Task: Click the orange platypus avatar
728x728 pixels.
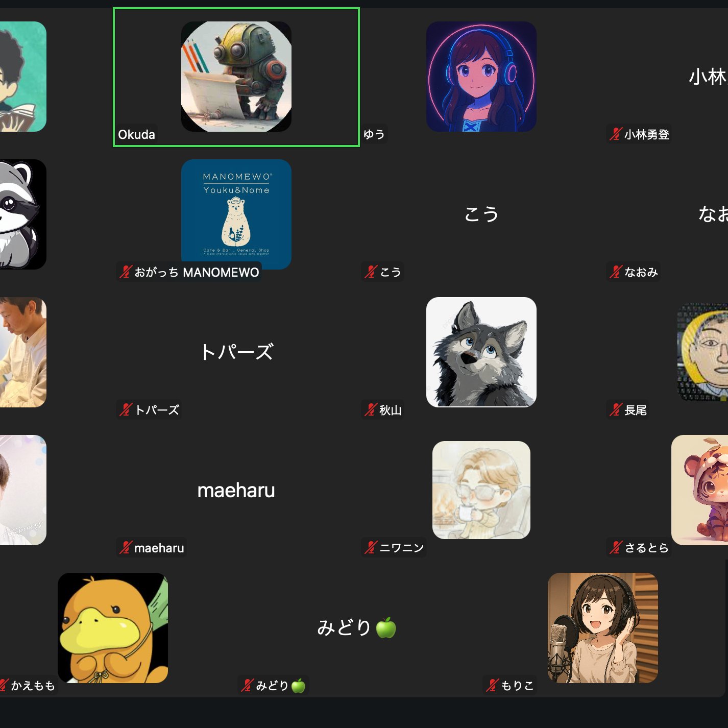Action: [x=113, y=628]
